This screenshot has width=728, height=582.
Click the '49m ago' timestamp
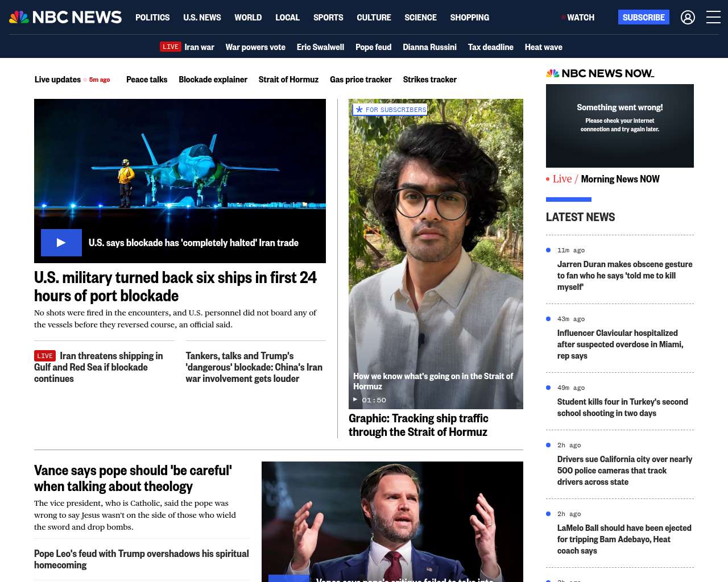point(571,388)
